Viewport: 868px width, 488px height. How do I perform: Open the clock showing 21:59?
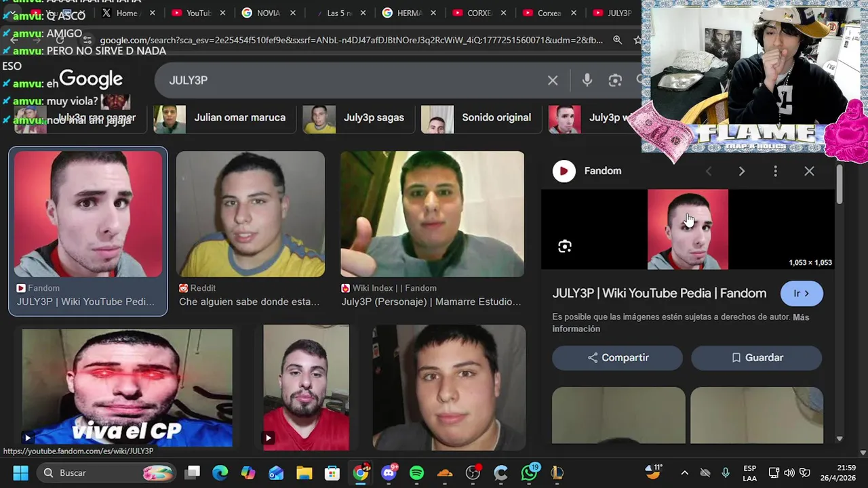(x=837, y=472)
